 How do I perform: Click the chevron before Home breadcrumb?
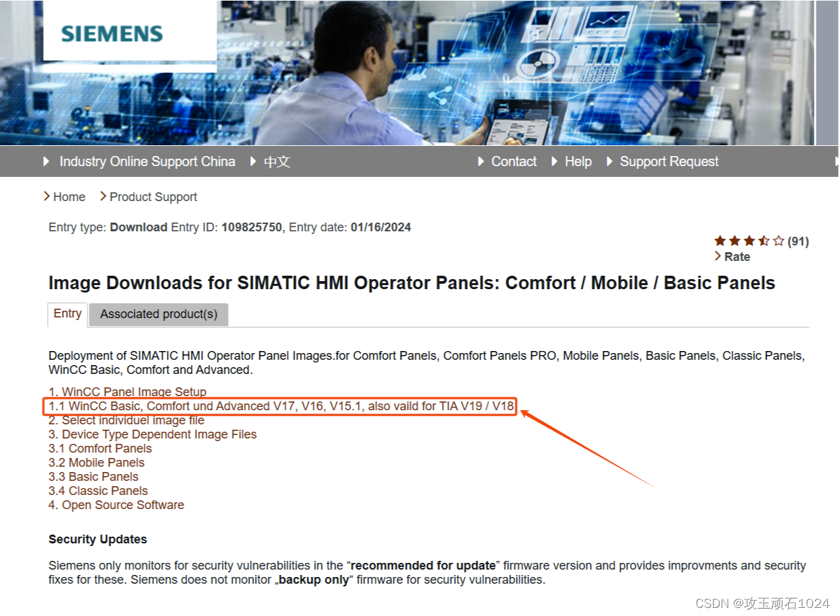coord(46,196)
